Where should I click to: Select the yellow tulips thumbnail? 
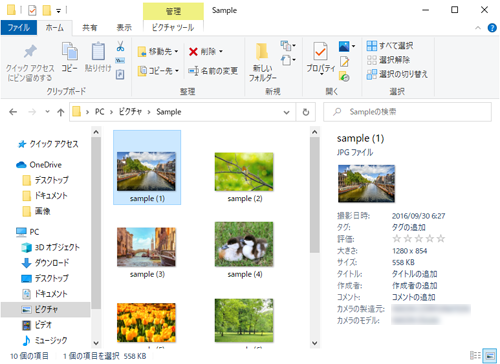(146, 323)
